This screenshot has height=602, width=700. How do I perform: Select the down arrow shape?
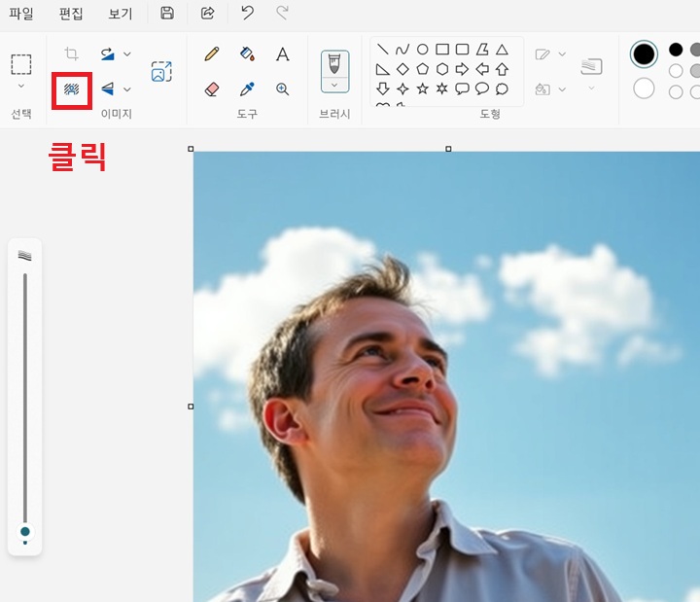tap(383, 89)
